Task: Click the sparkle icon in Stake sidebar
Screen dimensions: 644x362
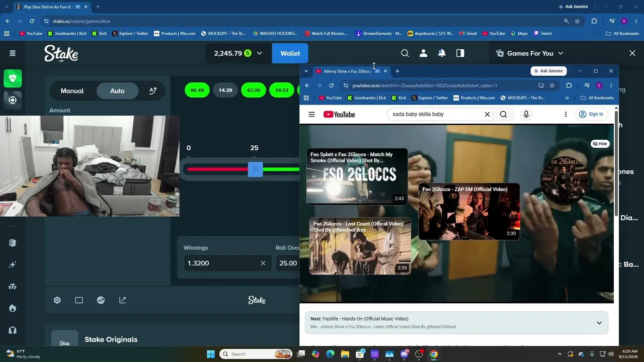Action: (x=13, y=264)
